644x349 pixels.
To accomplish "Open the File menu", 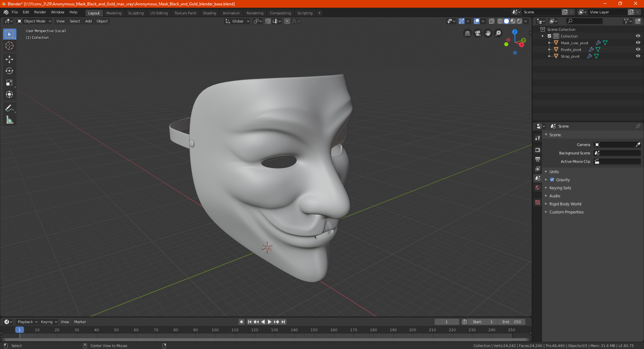I will [x=15, y=12].
